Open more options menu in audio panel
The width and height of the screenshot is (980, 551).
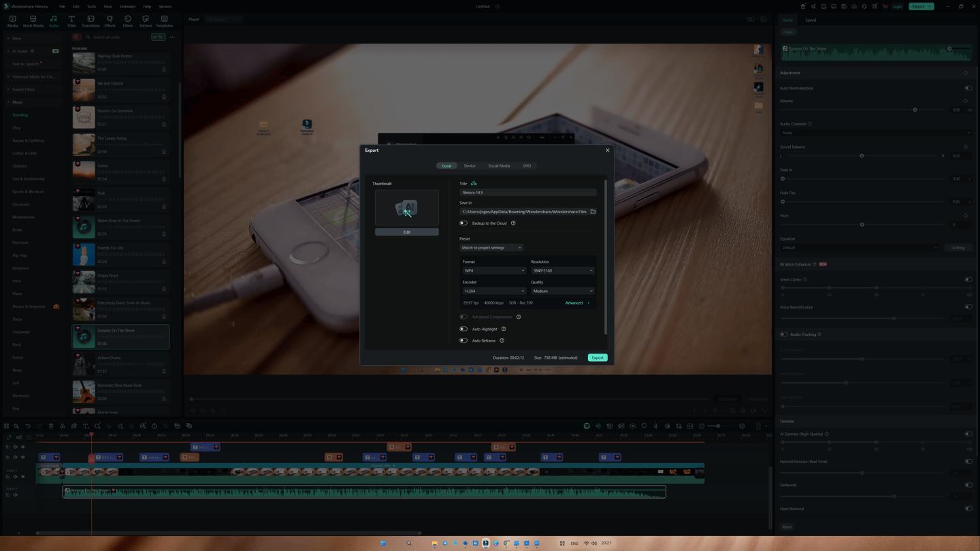point(172,37)
